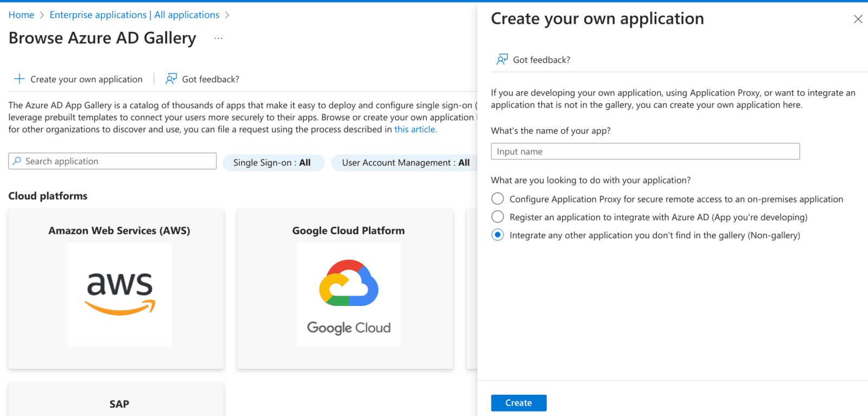Viewport: 868px width, 416px height.
Task: Click the Browse Azure AD Gallery heading
Action: point(102,38)
